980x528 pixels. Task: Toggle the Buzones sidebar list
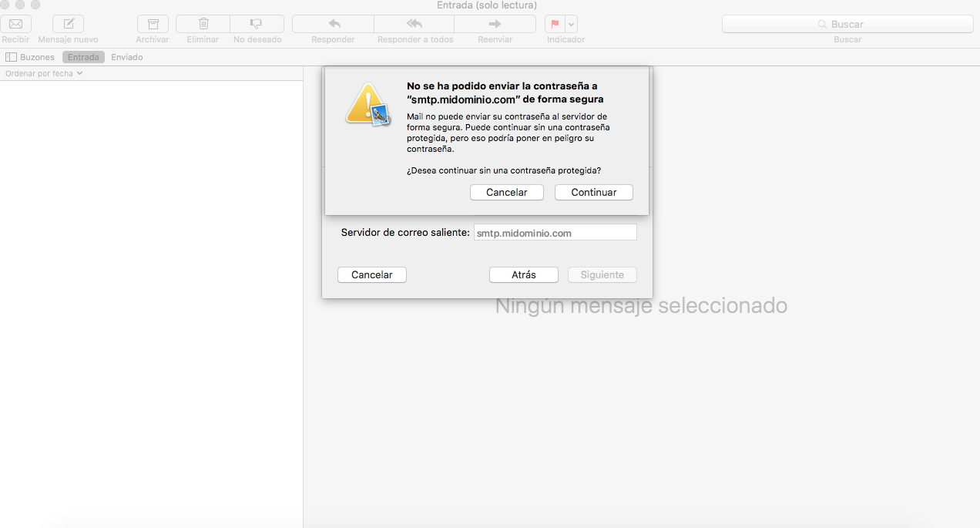[x=30, y=57]
